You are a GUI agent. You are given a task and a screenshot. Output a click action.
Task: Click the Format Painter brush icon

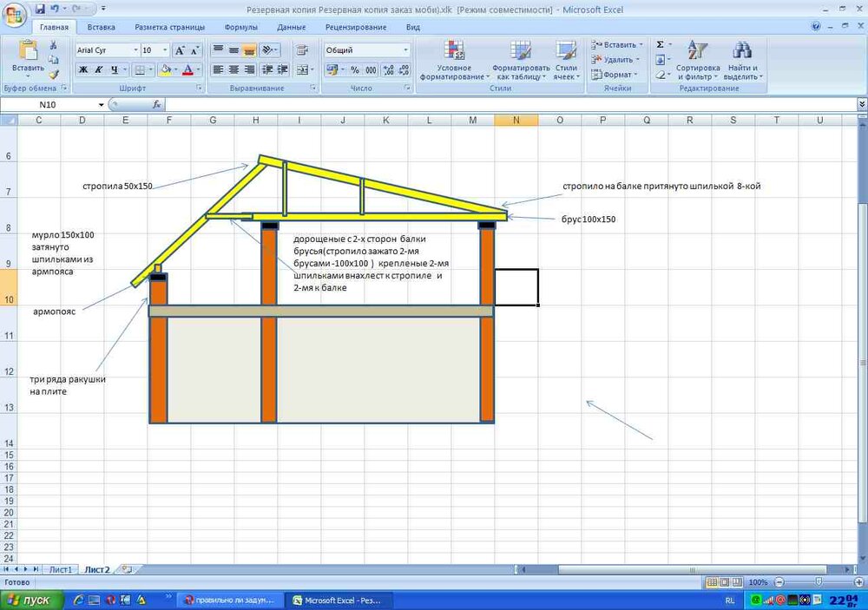point(53,75)
